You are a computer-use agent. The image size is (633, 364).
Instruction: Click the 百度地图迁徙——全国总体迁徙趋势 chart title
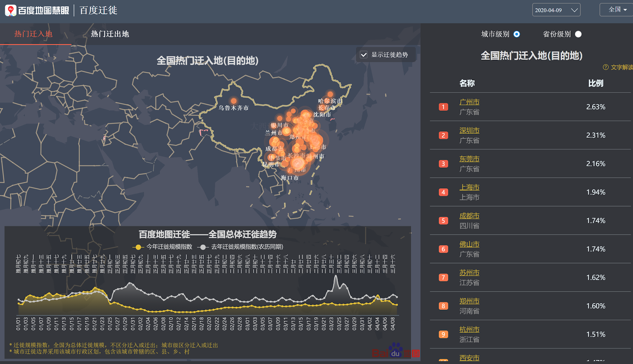pos(208,235)
